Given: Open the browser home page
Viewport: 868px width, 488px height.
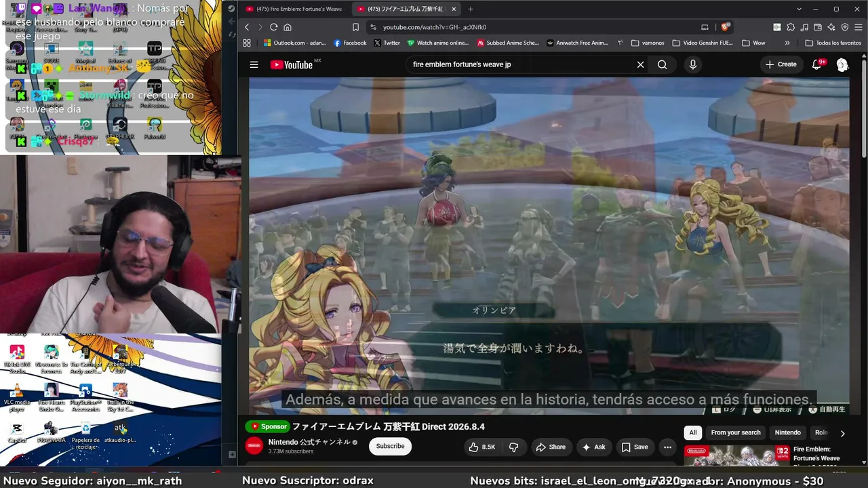Looking at the screenshot, I should (x=288, y=27).
